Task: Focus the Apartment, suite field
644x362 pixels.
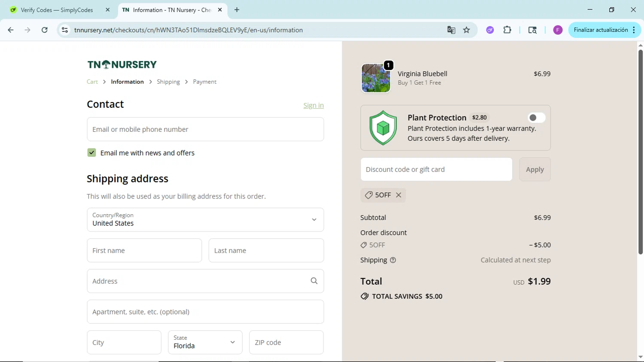Action: pos(205,312)
